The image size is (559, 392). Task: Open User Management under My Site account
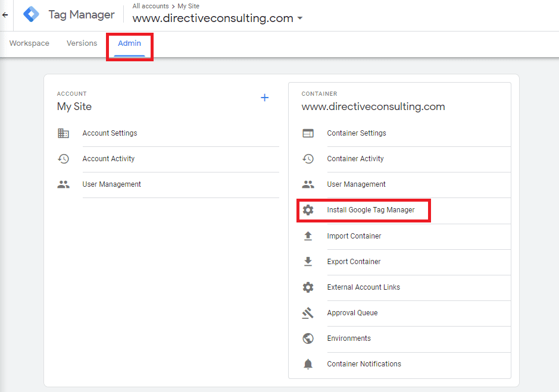pyautogui.click(x=111, y=184)
